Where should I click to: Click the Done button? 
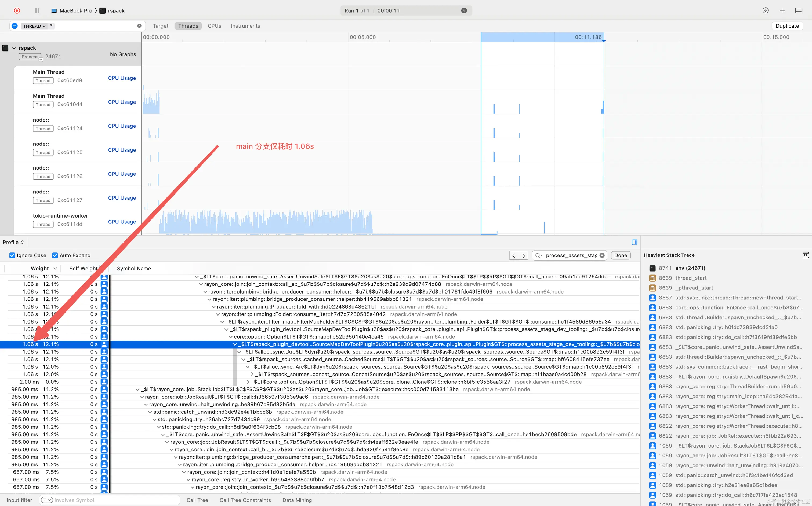point(621,255)
